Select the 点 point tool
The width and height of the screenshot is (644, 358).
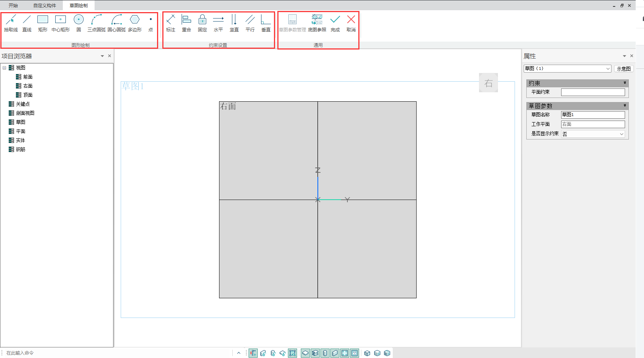pyautogui.click(x=151, y=23)
